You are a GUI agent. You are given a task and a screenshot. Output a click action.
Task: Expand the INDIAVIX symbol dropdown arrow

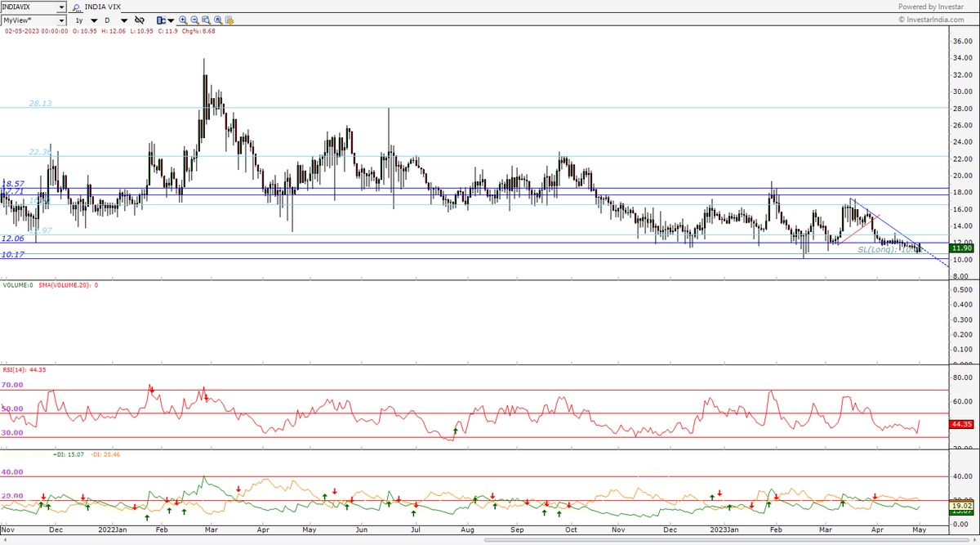pyautogui.click(x=61, y=7)
